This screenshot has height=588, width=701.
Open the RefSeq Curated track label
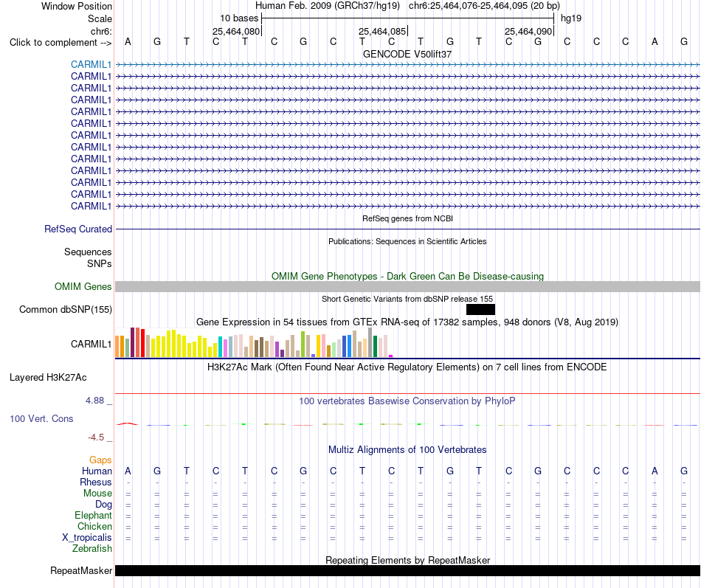coord(77,229)
